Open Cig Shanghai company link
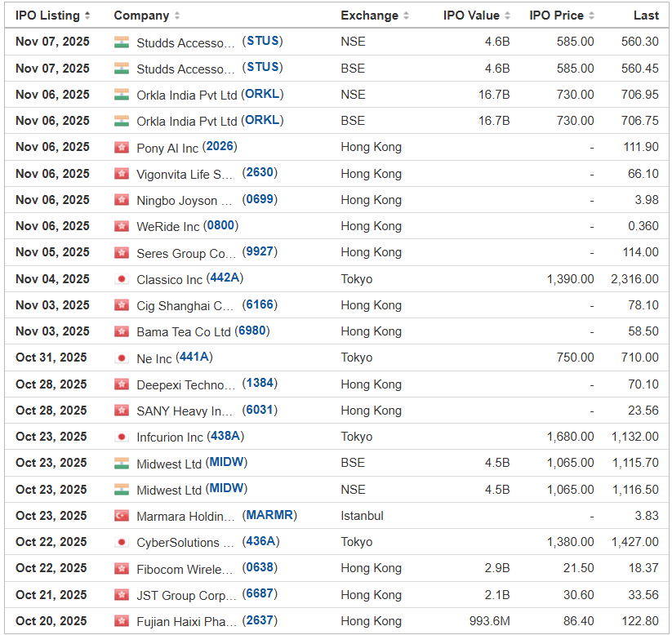This screenshot has width=672, height=635. click(185, 306)
